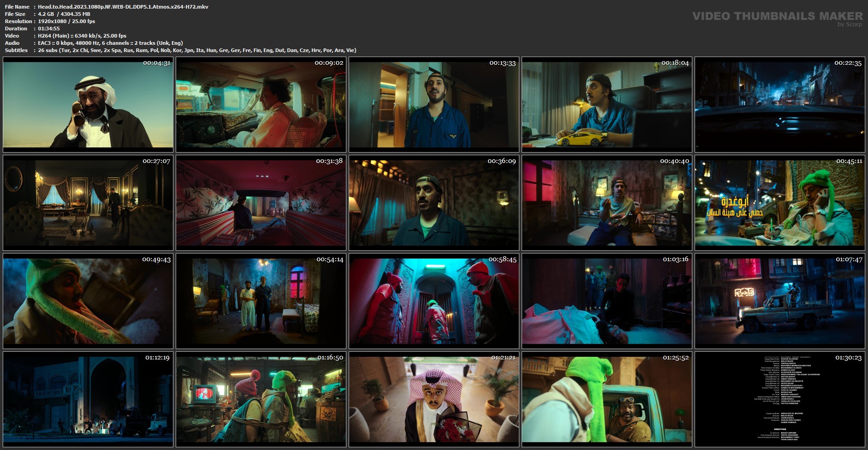Select the thumbnail timestamped 00:49:43

click(x=88, y=301)
